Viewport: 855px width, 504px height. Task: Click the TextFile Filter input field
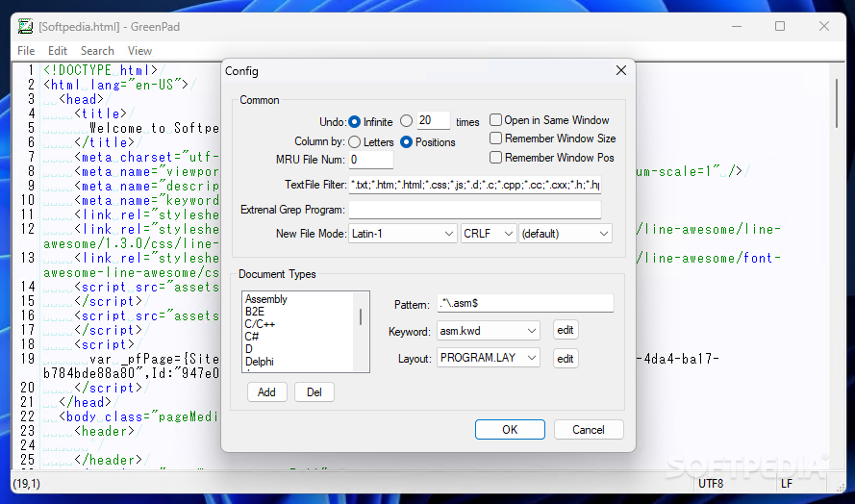(475, 185)
